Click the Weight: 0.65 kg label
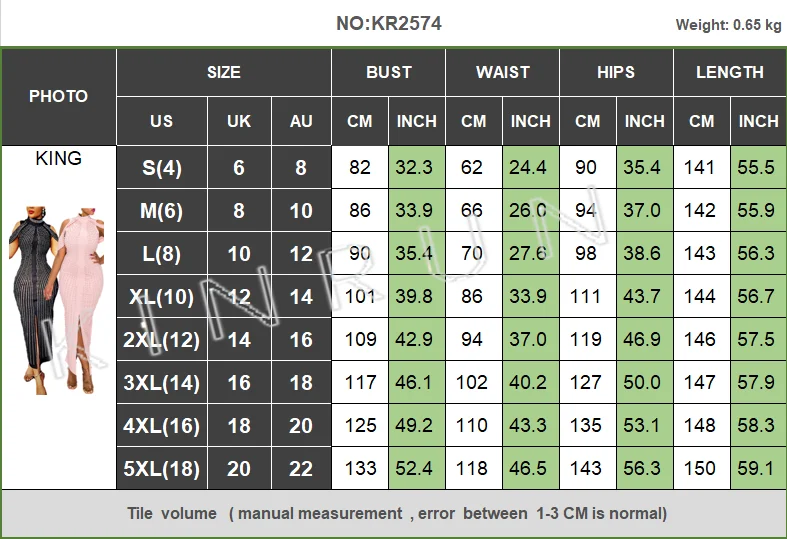The width and height of the screenshot is (787, 539). 728,25
